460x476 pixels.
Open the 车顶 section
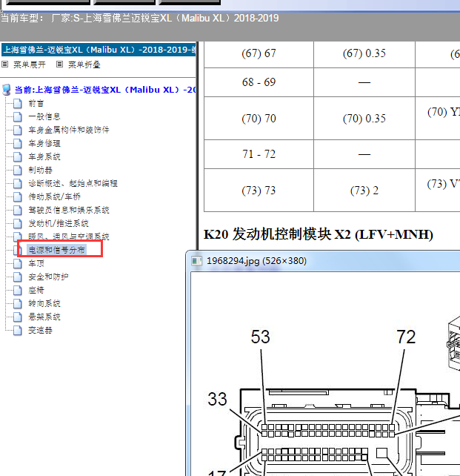click(36, 264)
